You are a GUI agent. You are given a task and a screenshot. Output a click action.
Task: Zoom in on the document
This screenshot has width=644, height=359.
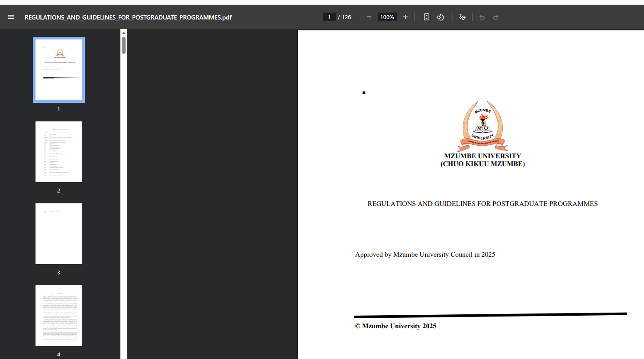coord(405,17)
